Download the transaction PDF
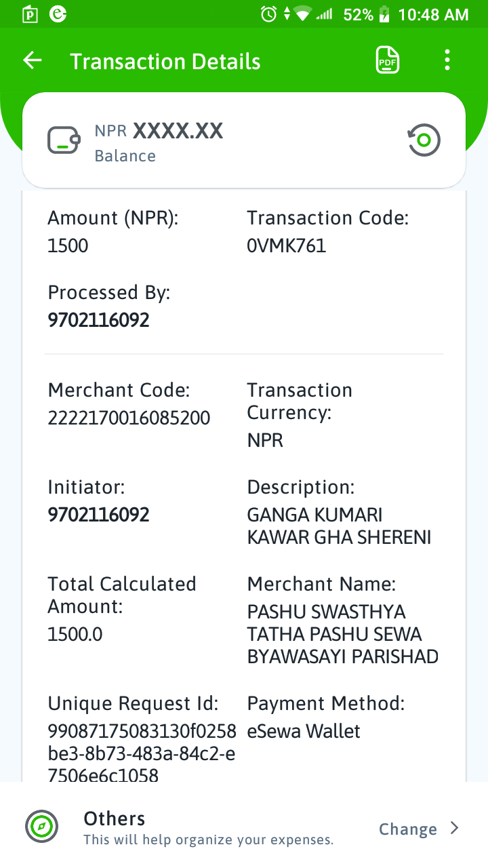The width and height of the screenshot is (488, 868). (x=388, y=60)
